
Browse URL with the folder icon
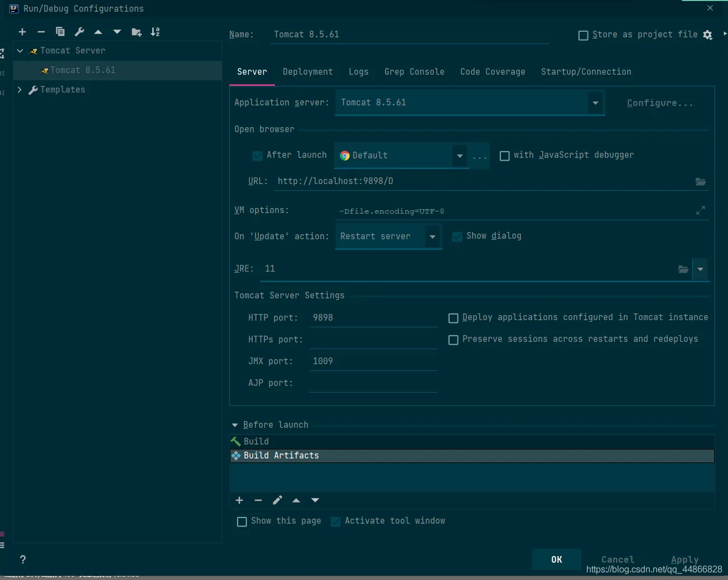pos(701,181)
